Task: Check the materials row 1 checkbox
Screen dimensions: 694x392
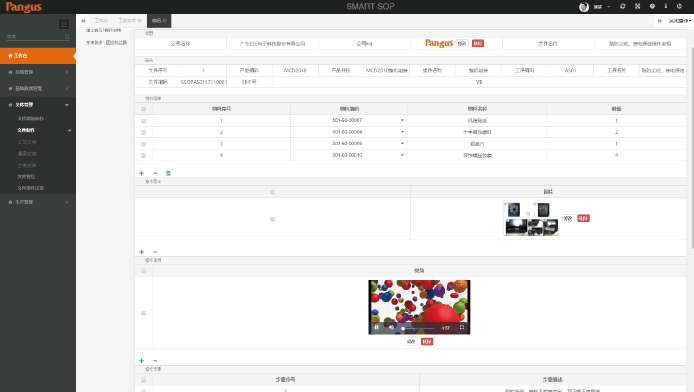Action: click(143, 121)
